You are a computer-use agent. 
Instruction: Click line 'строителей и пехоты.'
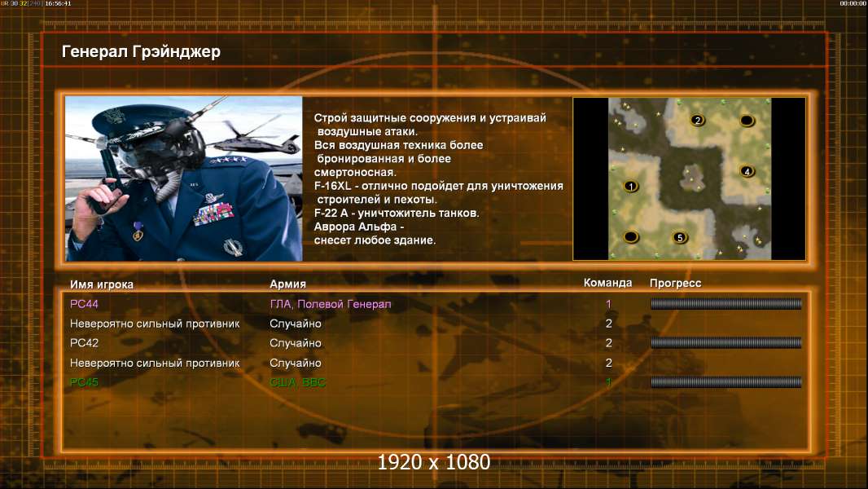[x=377, y=200]
